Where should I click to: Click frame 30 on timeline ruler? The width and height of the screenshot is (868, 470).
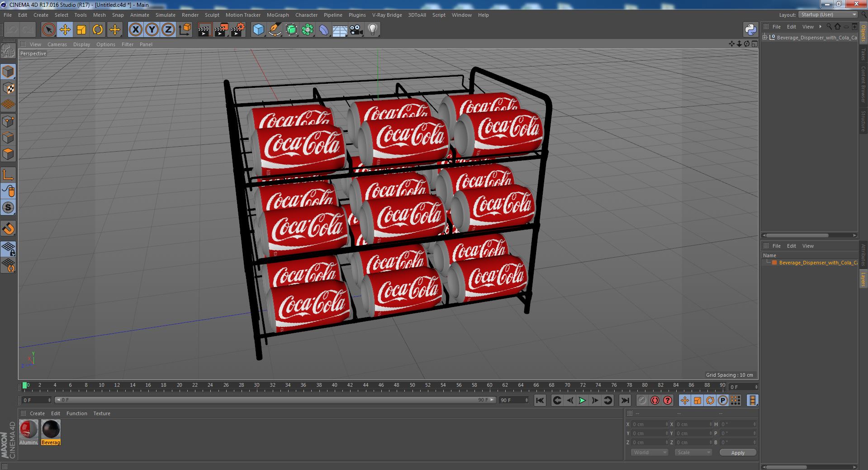[x=256, y=385]
